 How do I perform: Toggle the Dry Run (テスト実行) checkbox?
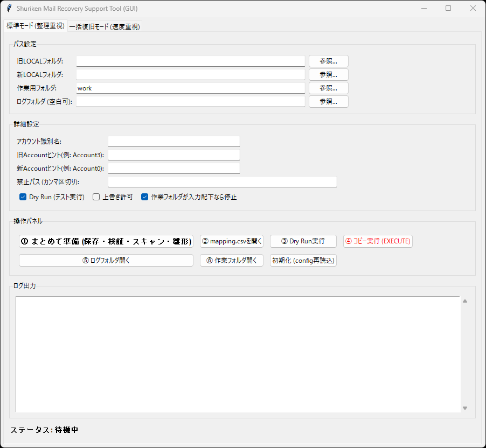tap(23, 197)
